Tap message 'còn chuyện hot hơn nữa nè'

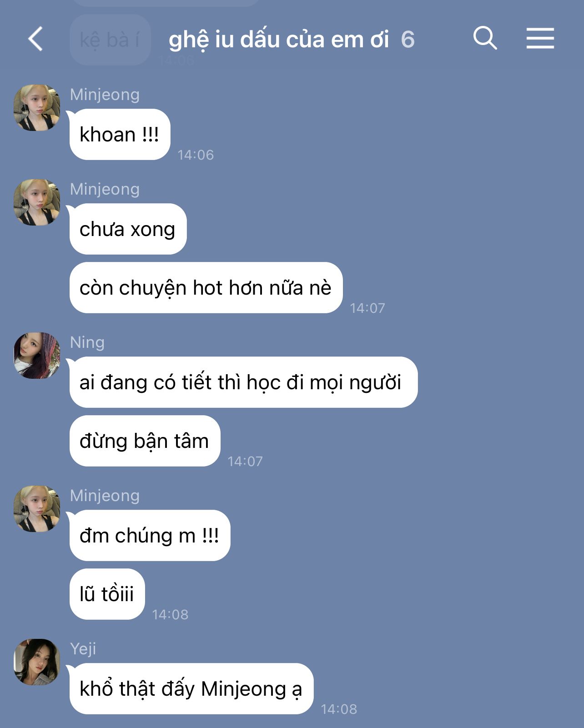pyautogui.click(x=206, y=288)
